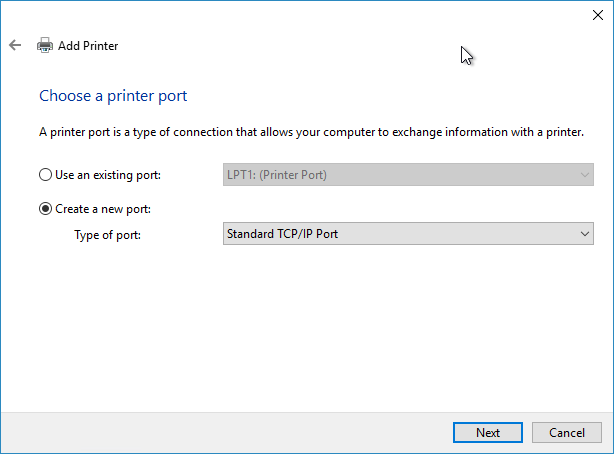Select the 'Create a new port' radio button
The height and width of the screenshot is (454, 614).
[x=45, y=209]
